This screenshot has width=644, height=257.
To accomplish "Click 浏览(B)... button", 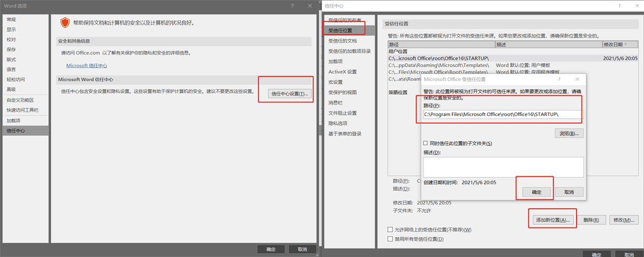I will point(569,133).
